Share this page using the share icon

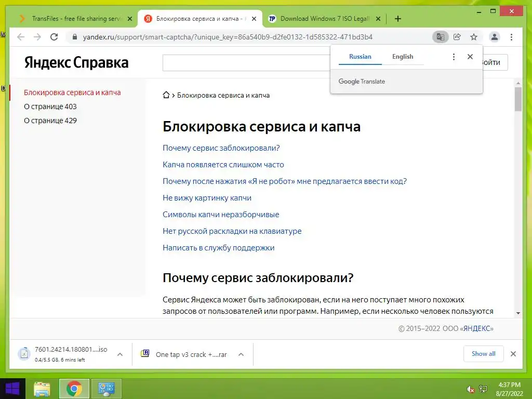[x=457, y=37]
